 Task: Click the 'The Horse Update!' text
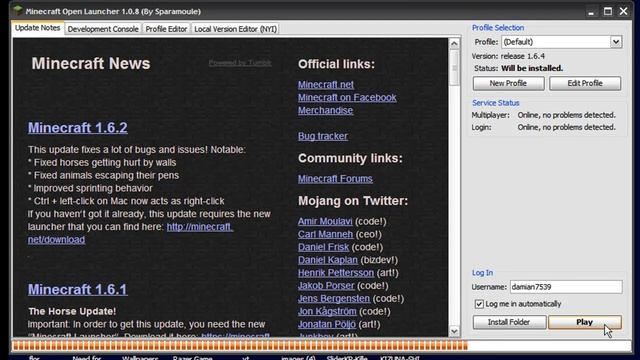point(72,311)
